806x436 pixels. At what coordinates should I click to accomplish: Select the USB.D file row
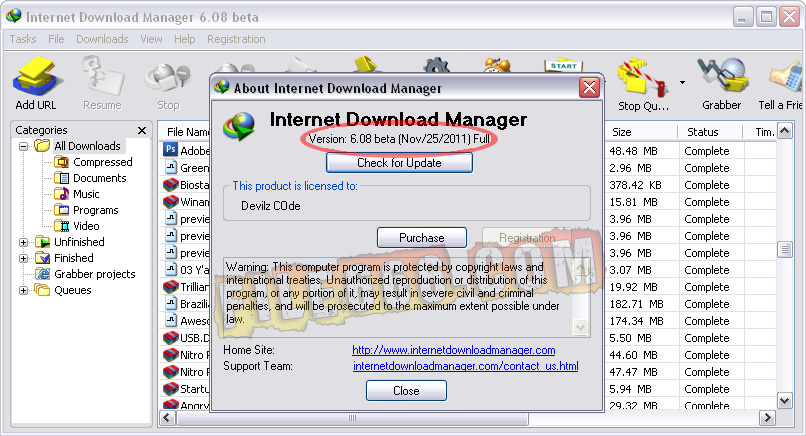(186, 338)
